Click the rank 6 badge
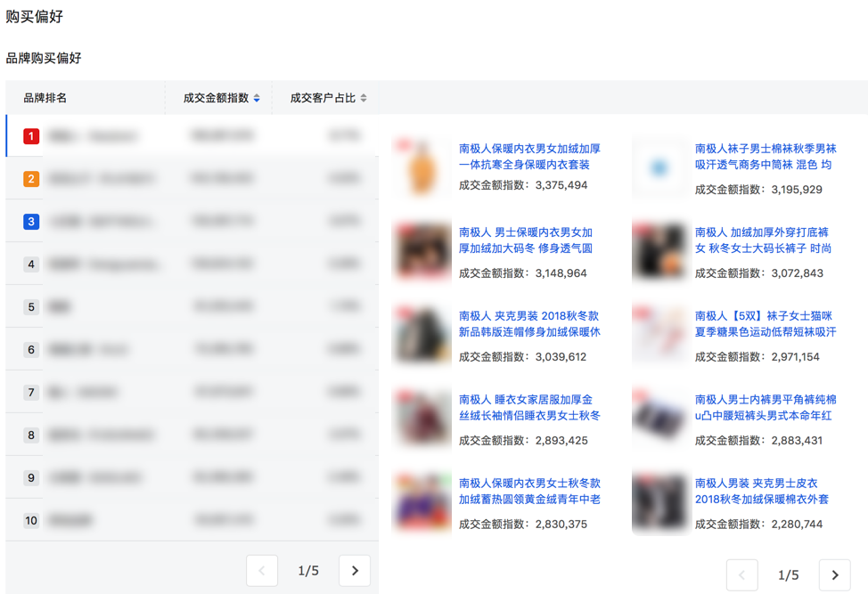The height and width of the screenshot is (594, 868). [31, 349]
